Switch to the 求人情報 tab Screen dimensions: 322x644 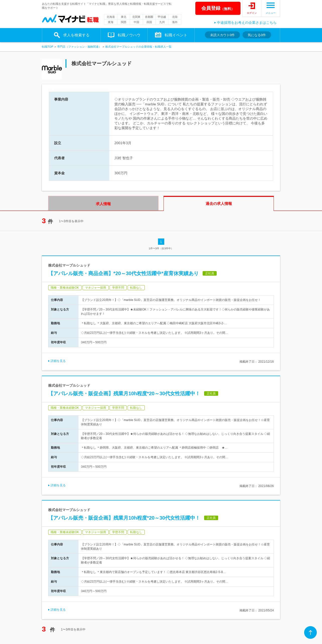[103, 204]
